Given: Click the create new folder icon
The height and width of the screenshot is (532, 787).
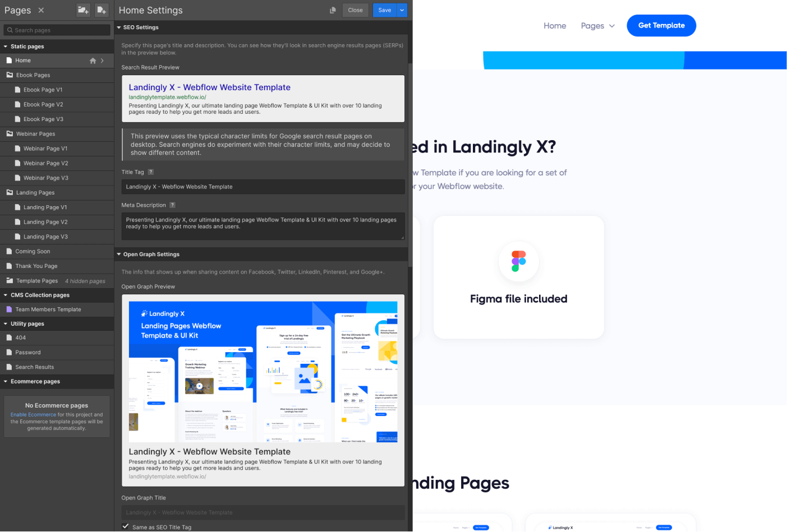Looking at the screenshot, I should (83, 10).
